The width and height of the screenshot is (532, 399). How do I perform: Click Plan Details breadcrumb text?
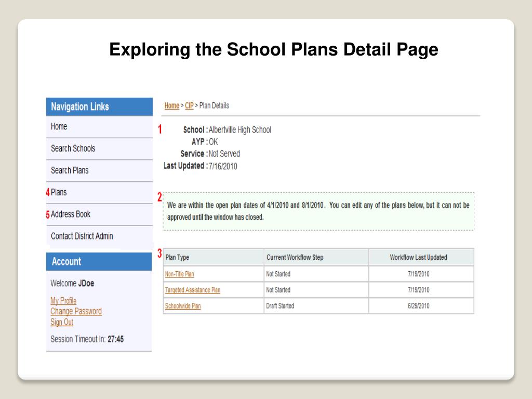[214, 106]
